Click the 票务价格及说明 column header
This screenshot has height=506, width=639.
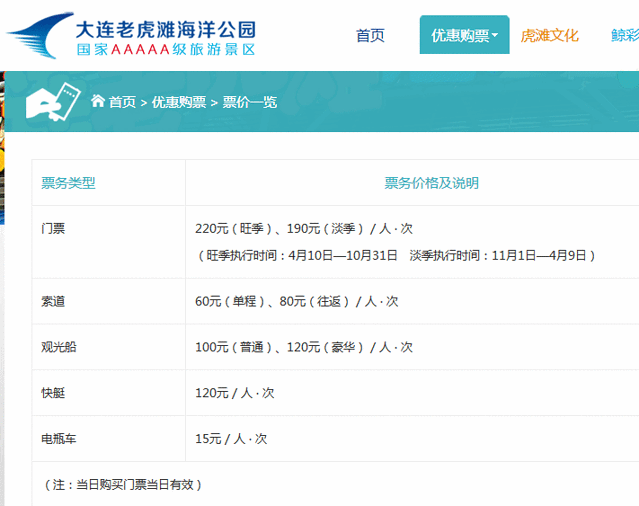click(x=432, y=183)
